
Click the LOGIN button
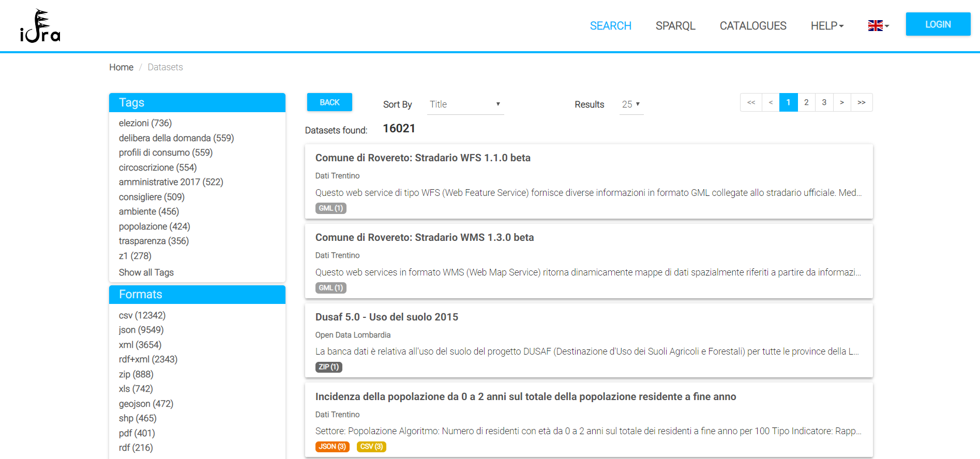coord(938,24)
